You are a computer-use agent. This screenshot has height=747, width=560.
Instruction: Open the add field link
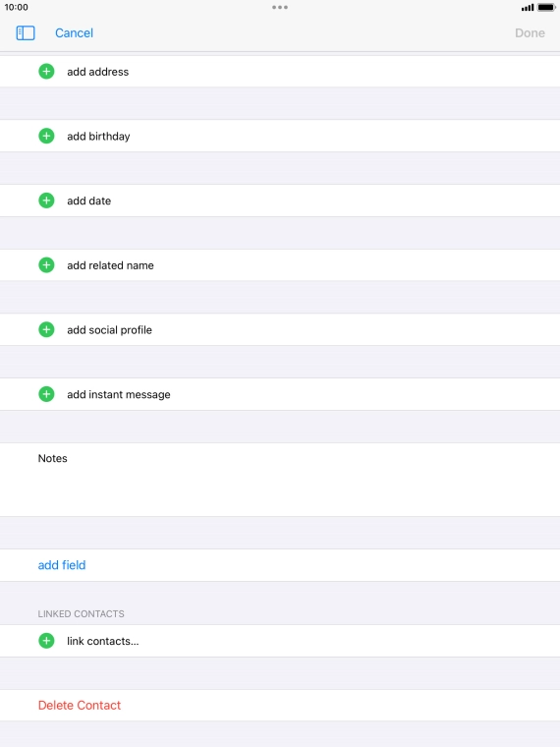point(62,565)
